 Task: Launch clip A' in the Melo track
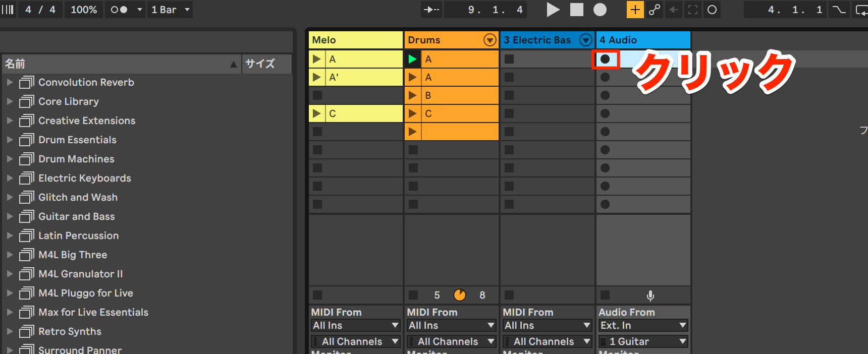[x=316, y=77]
